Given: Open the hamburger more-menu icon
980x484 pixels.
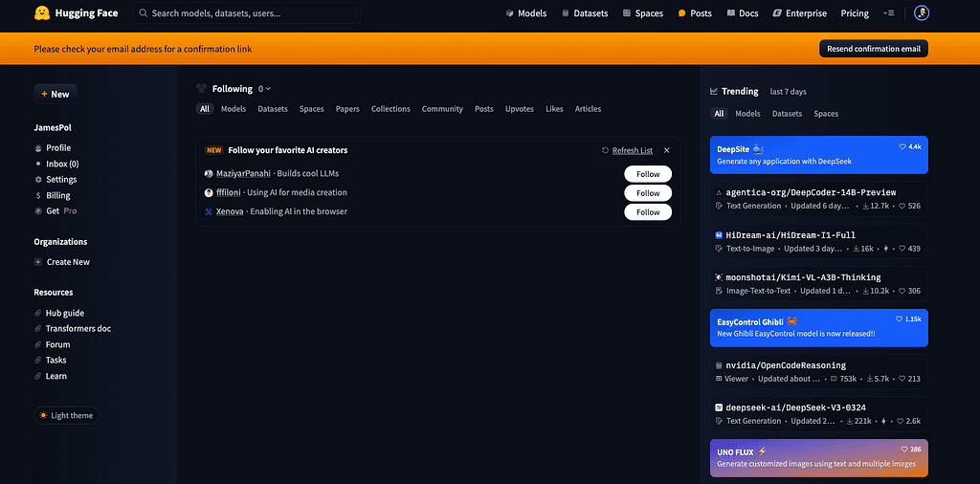Looking at the screenshot, I should pos(888,13).
